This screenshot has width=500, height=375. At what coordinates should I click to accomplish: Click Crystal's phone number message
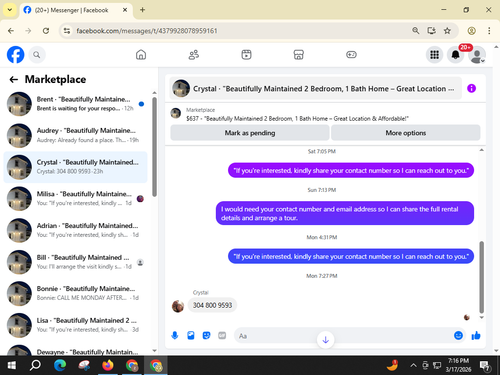[x=212, y=305]
